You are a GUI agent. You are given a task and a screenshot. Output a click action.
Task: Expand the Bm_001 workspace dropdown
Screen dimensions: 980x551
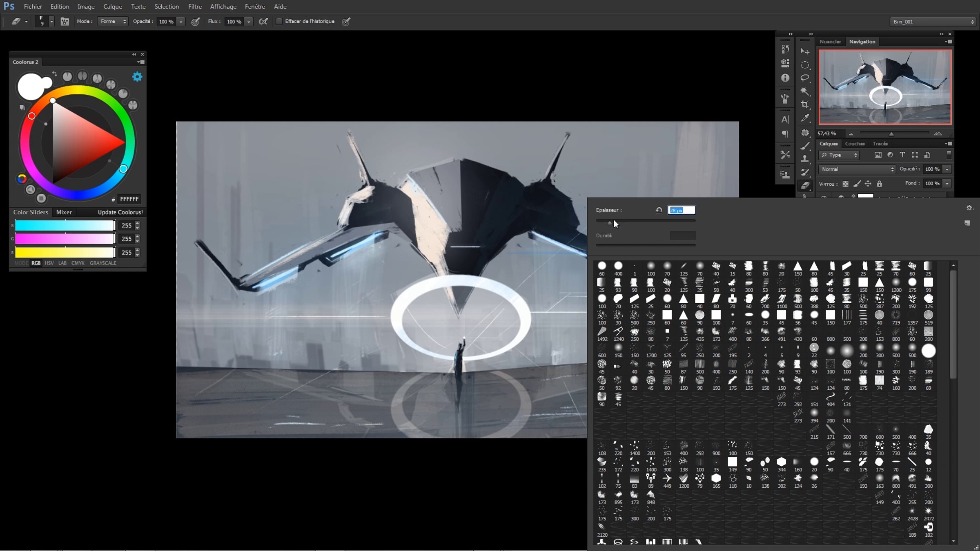[933, 22]
